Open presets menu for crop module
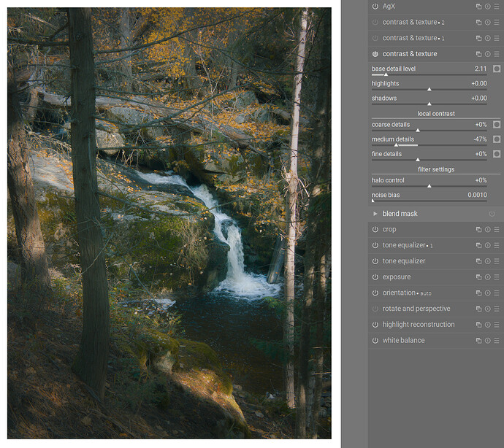 pyautogui.click(x=497, y=229)
